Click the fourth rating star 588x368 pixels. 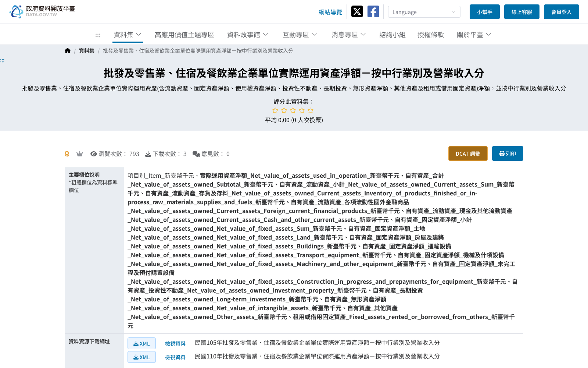click(302, 110)
